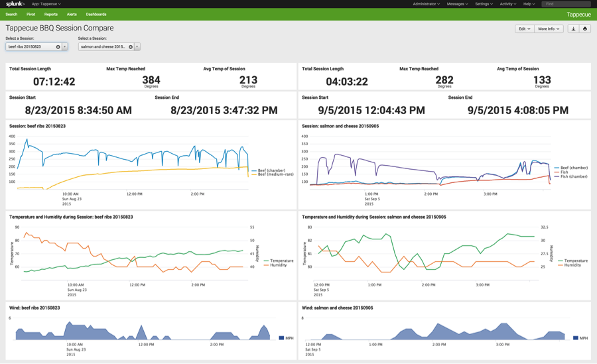The width and height of the screenshot is (597, 364).
Task: Open the Reports tab
Action: (x=50, y=15)
